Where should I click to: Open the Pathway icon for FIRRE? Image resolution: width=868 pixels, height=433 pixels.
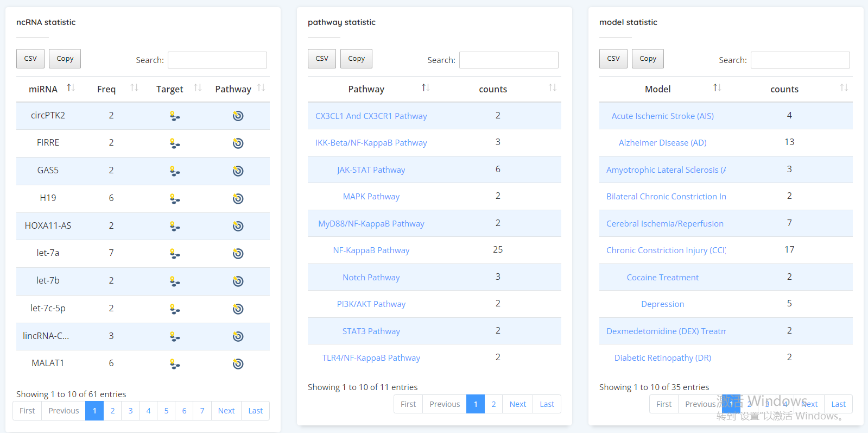(x=238, y=143)
